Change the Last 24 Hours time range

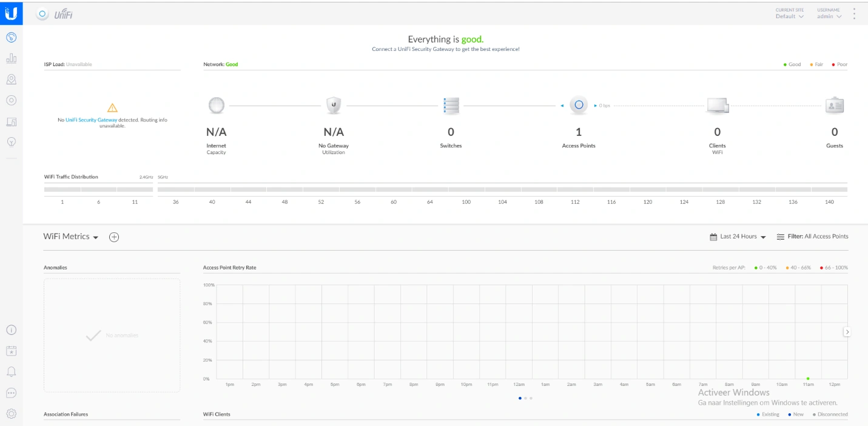pyautogui.click(x=738, y=237)
